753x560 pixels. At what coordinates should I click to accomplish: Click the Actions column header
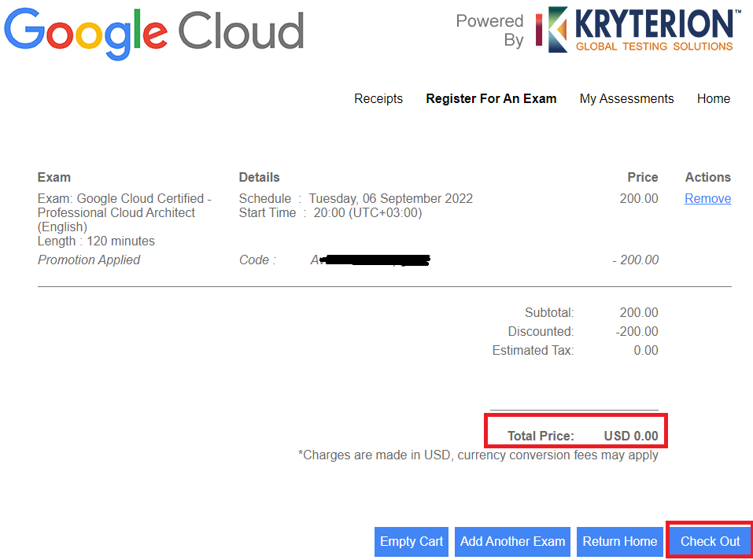(x=708, y=177)
